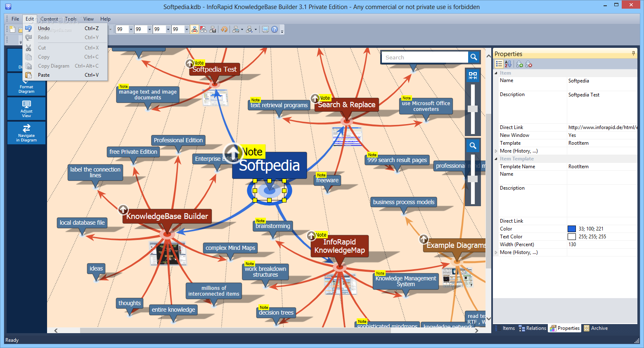The image size is (644, 348).
Task: Switch to the Items tab
Action: [505, 328]
